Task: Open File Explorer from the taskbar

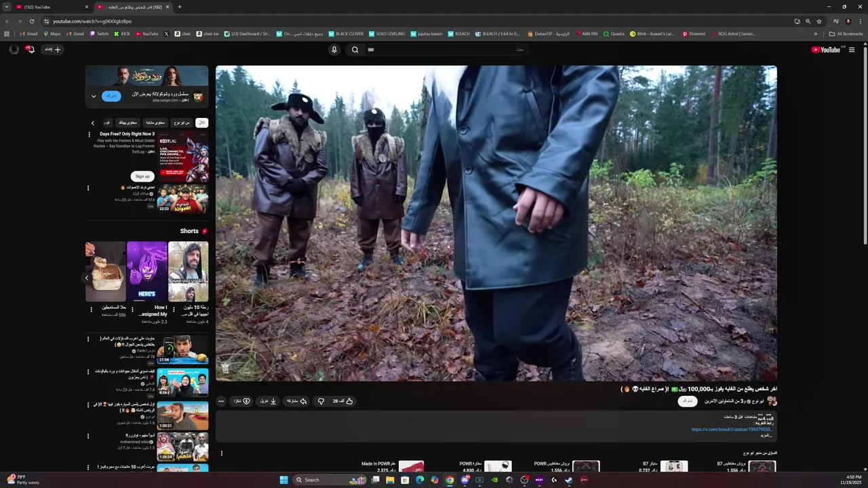Action: 390,480
